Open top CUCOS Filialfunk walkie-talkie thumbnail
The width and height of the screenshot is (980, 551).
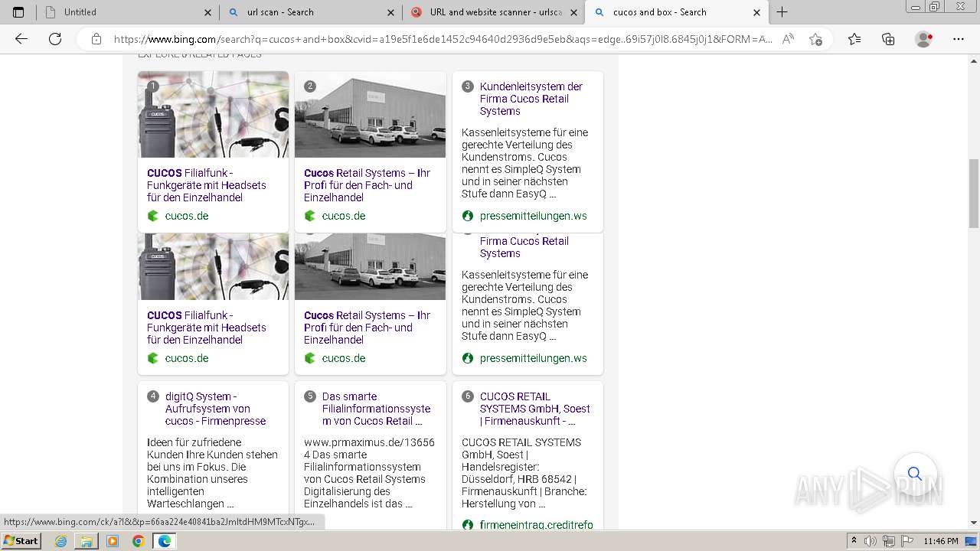point(213,115)
